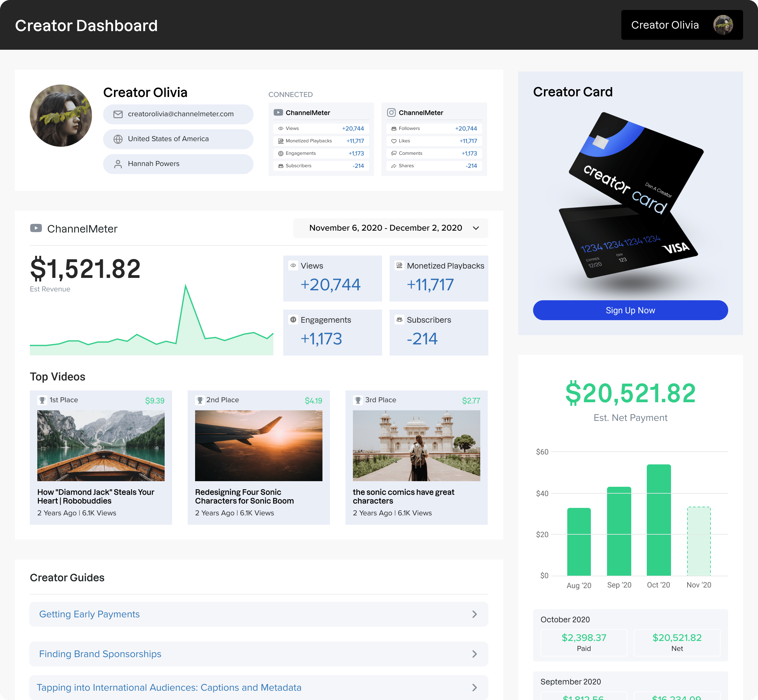Click the trophy icon for 3rd Place

[358, 400]
